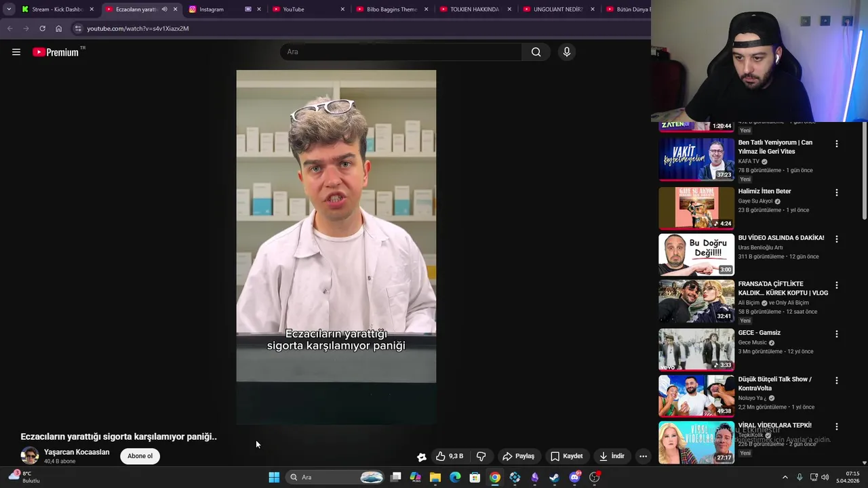This screenshot has height=488, width=868.
Task: Open the 'Bu Doğru Değil!!!!' thumbnail
Action: [x=696, y=255]
